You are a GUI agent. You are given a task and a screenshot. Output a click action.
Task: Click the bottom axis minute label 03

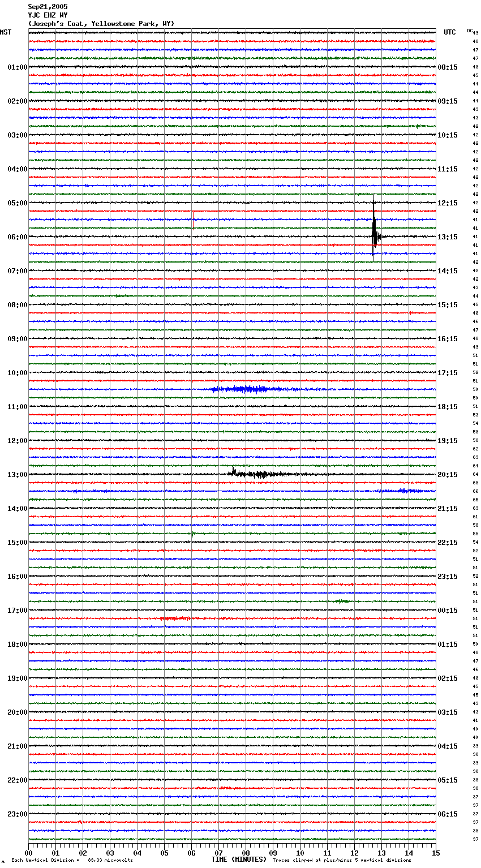pos(110,853)
